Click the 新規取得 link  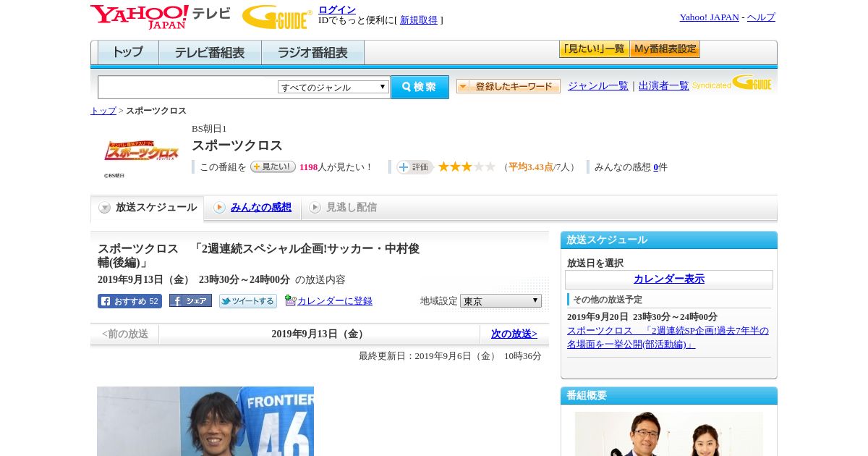419,20
